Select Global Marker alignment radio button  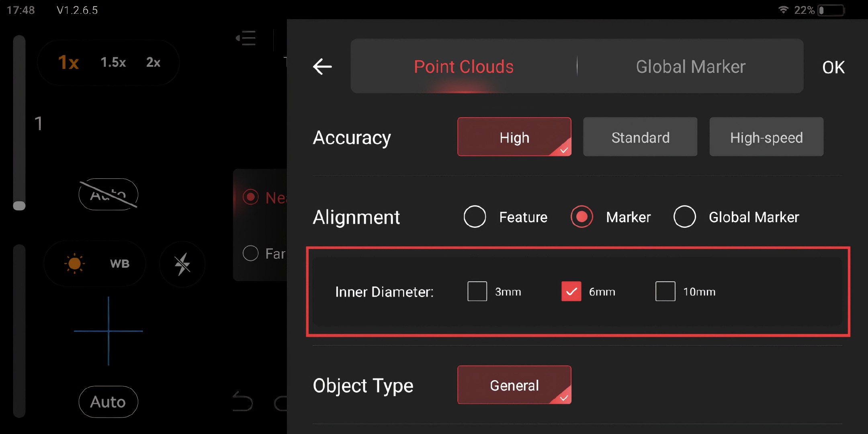685,217
